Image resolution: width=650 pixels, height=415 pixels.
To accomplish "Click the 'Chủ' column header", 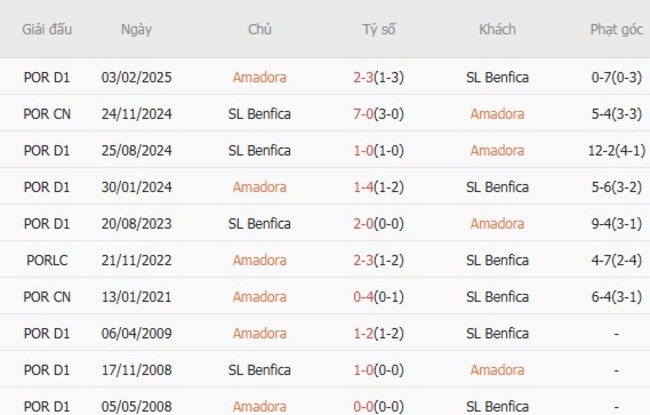I will tap(260, 29).
